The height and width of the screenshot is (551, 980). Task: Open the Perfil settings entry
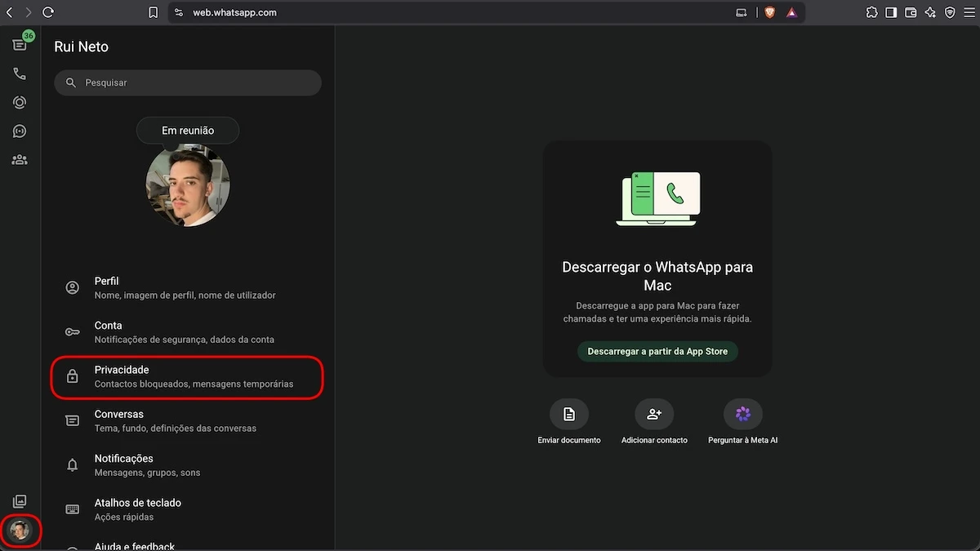[188, 287]
